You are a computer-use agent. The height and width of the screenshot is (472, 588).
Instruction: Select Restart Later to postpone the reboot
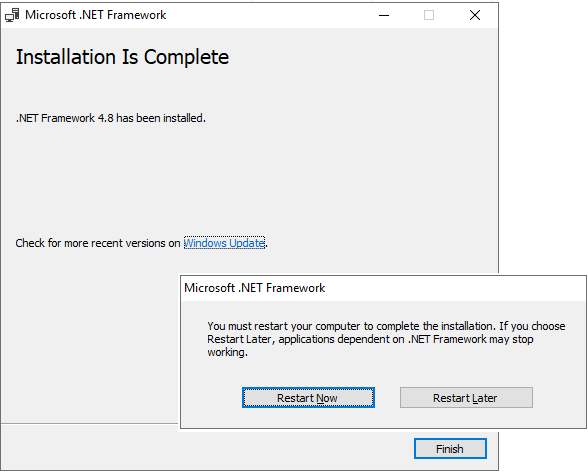coord(466,398)
